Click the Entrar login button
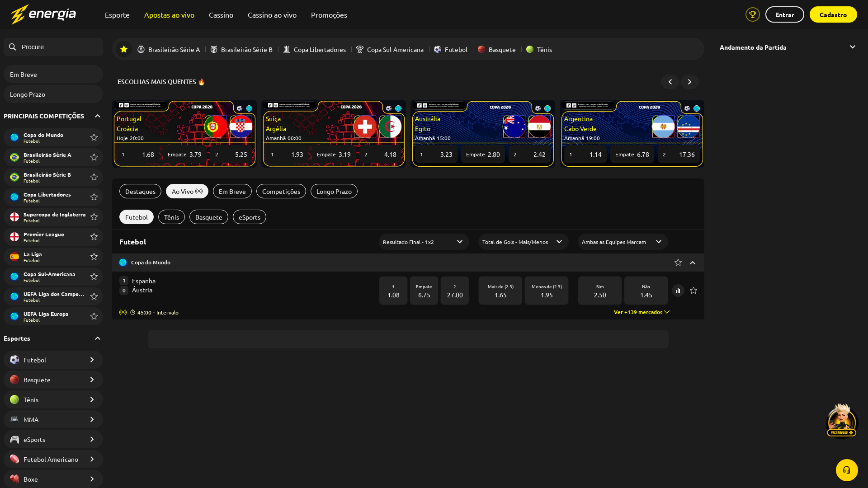This screenshot has width=868, height=488. tap(785, 14)
